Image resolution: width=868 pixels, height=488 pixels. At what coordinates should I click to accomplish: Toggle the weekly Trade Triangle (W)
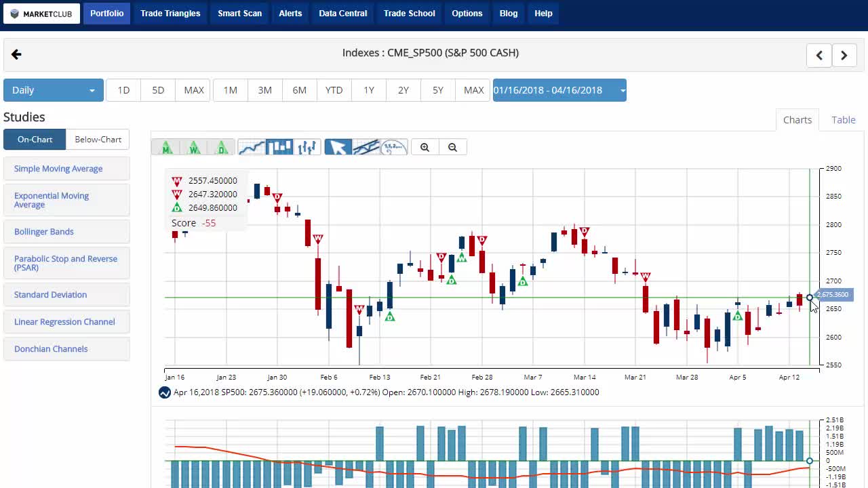193,147
